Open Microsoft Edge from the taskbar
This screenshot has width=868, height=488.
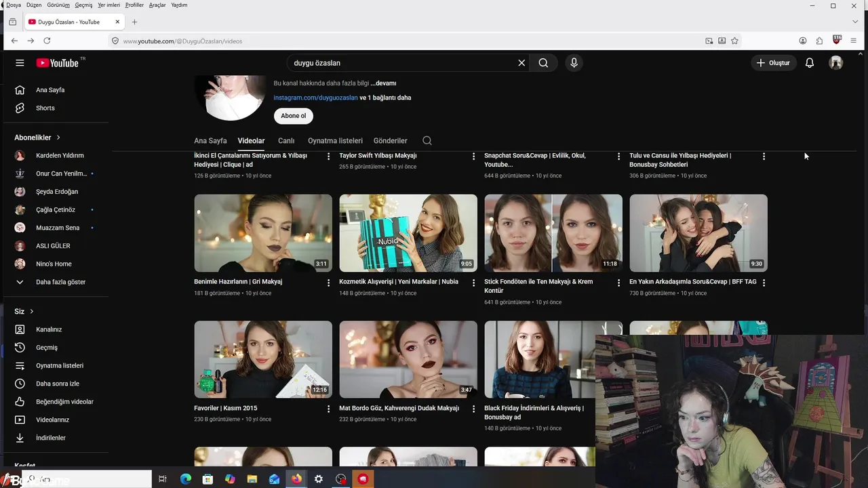[186, 479]
